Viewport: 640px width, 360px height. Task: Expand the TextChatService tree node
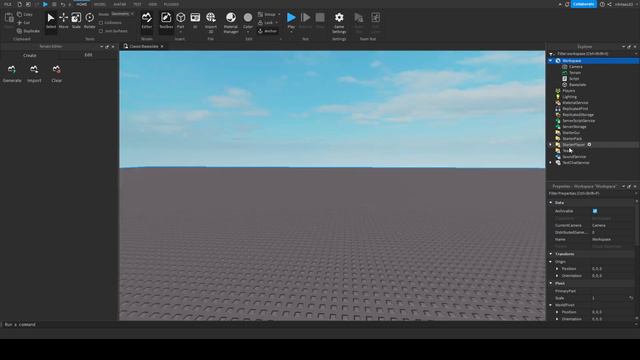[551, 162]
